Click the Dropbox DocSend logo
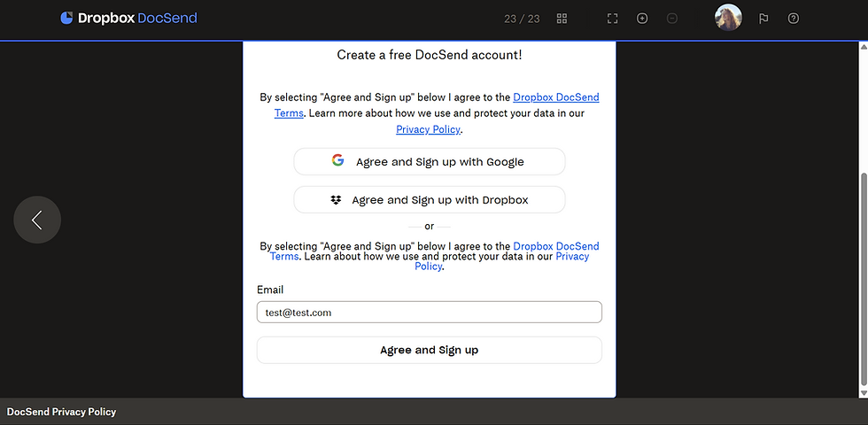The image size is (868, 425). [128, 19]
